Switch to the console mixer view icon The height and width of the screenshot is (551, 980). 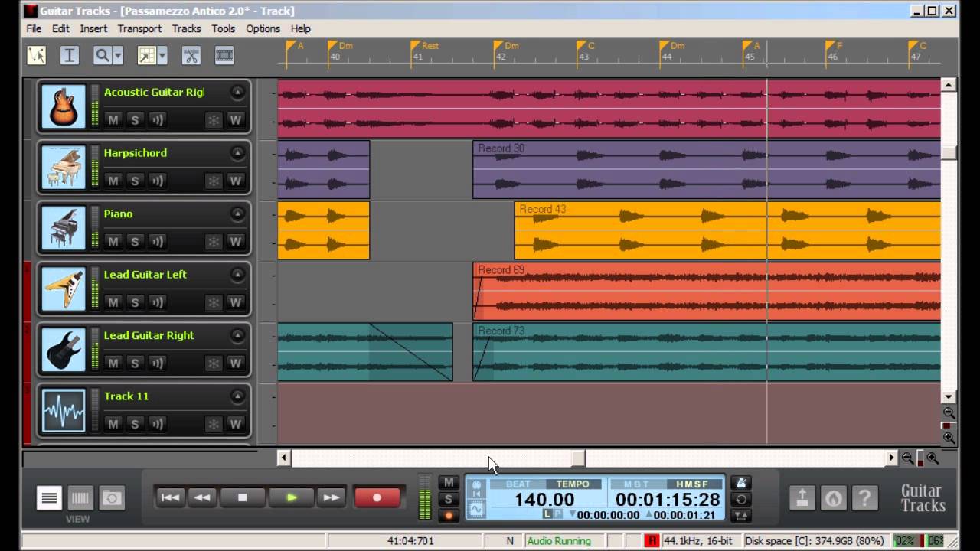(x=80, y=498)
